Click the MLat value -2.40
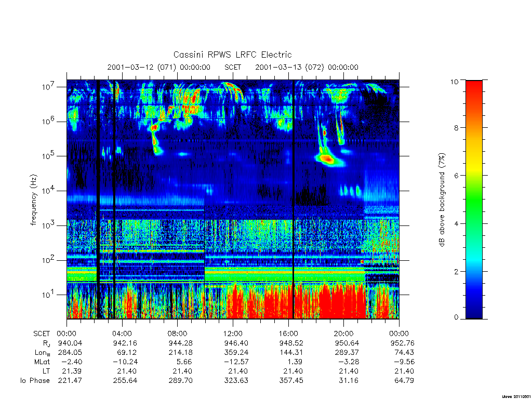 click(x=72, y=362)
